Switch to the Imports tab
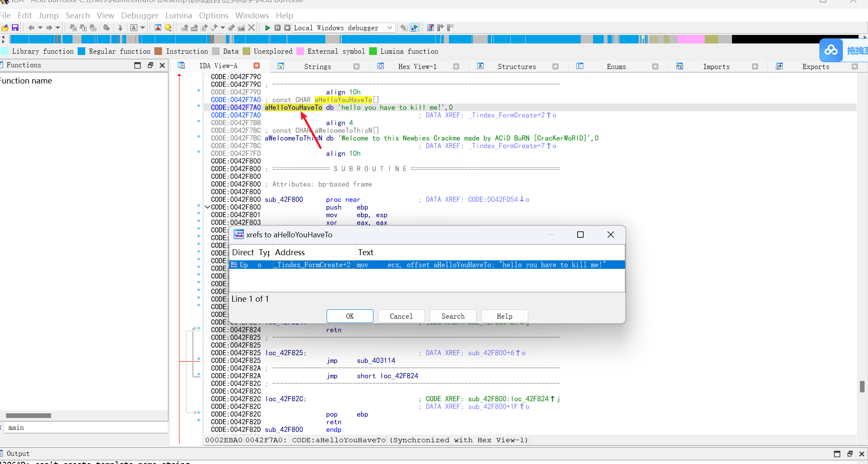Screen dimensions: 868x464 (716, 66)
